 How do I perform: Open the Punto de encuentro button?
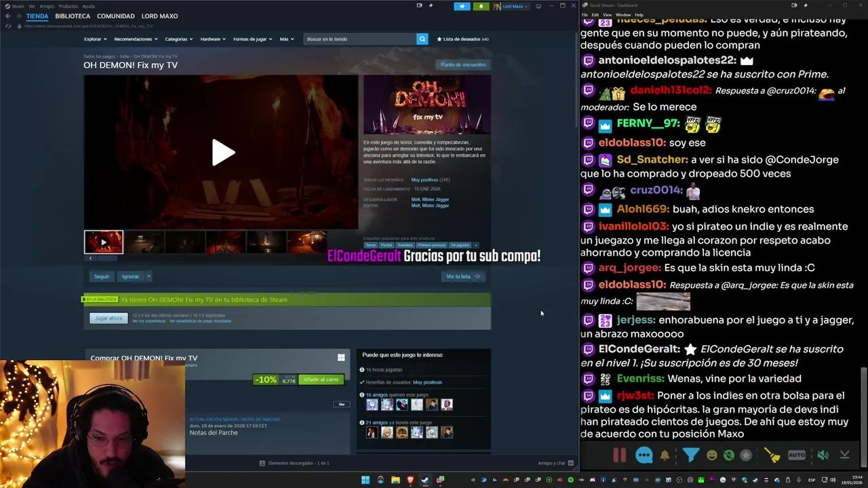coord(463,64)
